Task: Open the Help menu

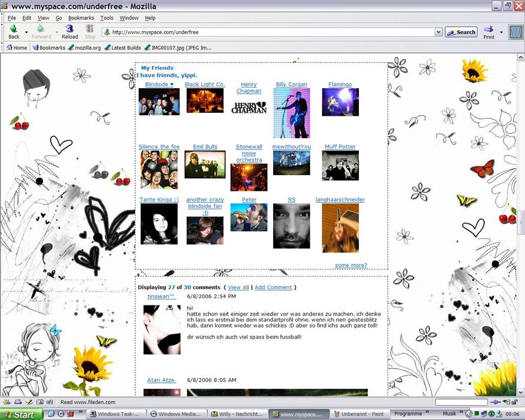Action: (150, 18)
